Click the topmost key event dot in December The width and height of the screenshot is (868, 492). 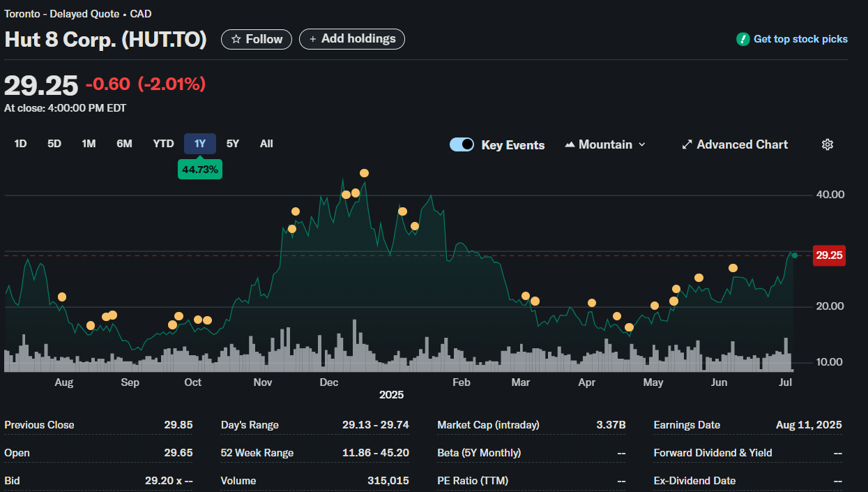[364, 173]
